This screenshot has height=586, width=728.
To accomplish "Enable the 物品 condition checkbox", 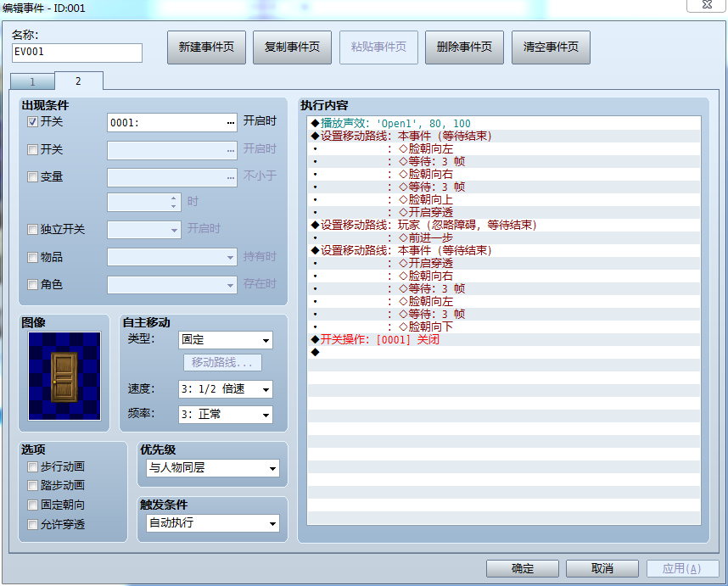I will point(32,257).
